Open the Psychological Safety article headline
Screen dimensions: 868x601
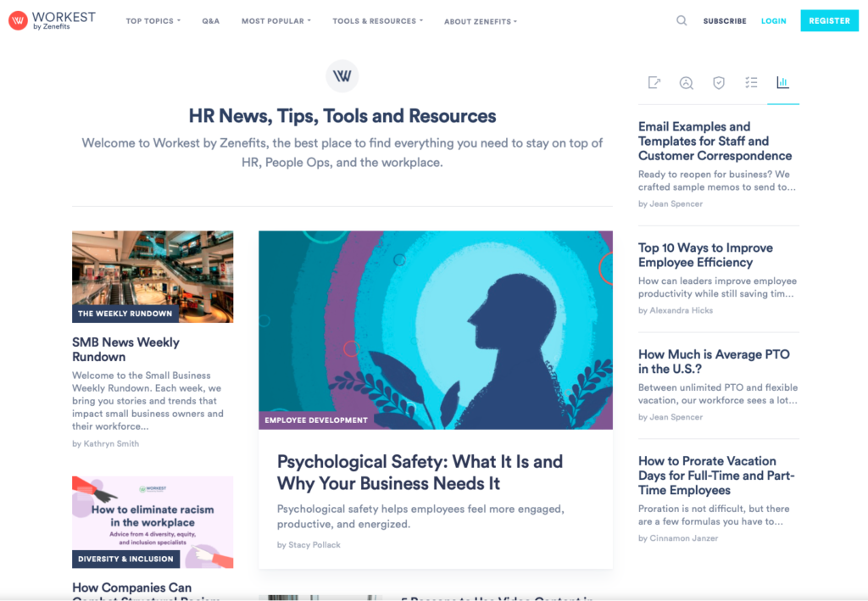420,472
